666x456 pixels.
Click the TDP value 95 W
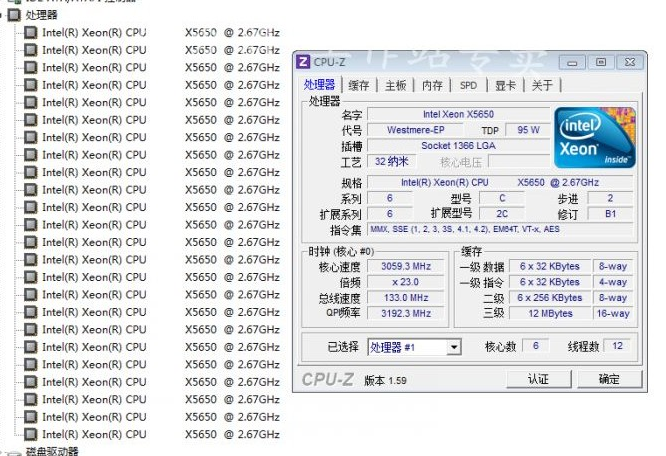coord(528,130)
